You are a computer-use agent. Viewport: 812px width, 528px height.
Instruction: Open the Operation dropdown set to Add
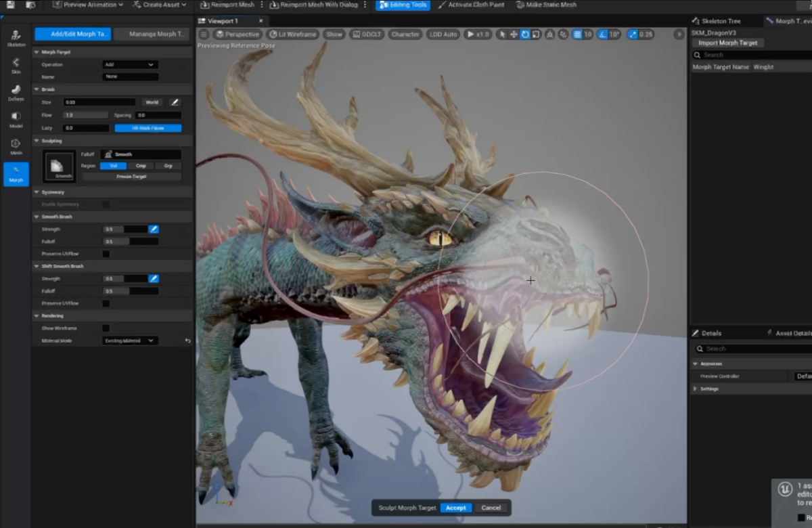pos(131,65)
